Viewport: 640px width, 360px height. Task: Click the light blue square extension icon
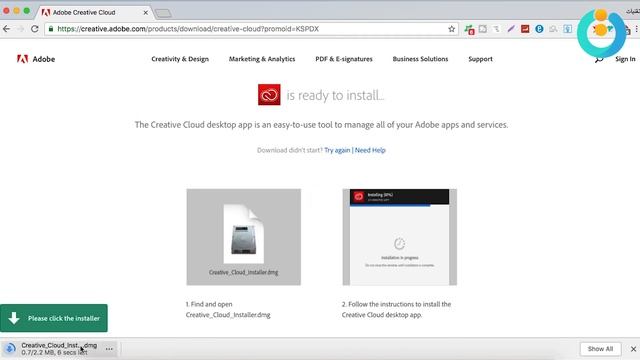coord(567,29)
